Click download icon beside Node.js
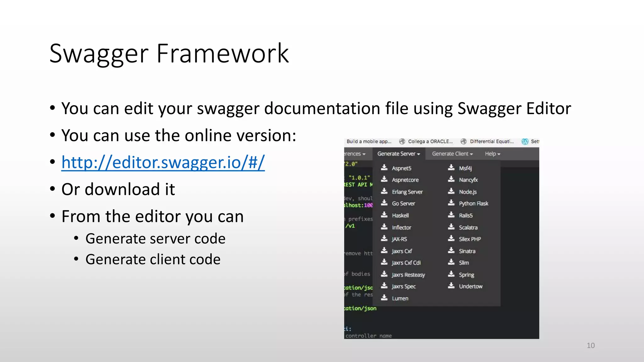644x362 pixels. (451, 191)
